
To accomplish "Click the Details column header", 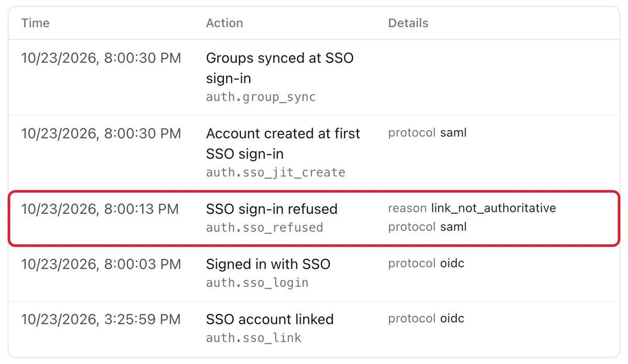I will pos(408,23).
